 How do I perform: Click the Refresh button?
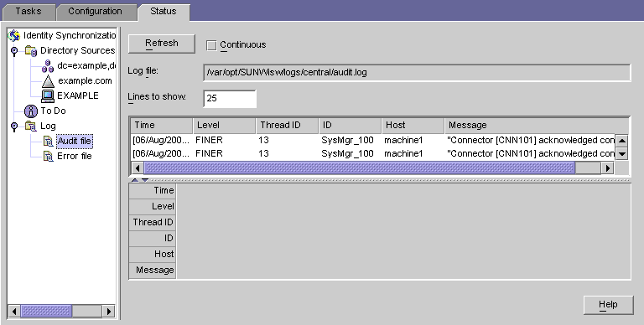tap(162, 44)
